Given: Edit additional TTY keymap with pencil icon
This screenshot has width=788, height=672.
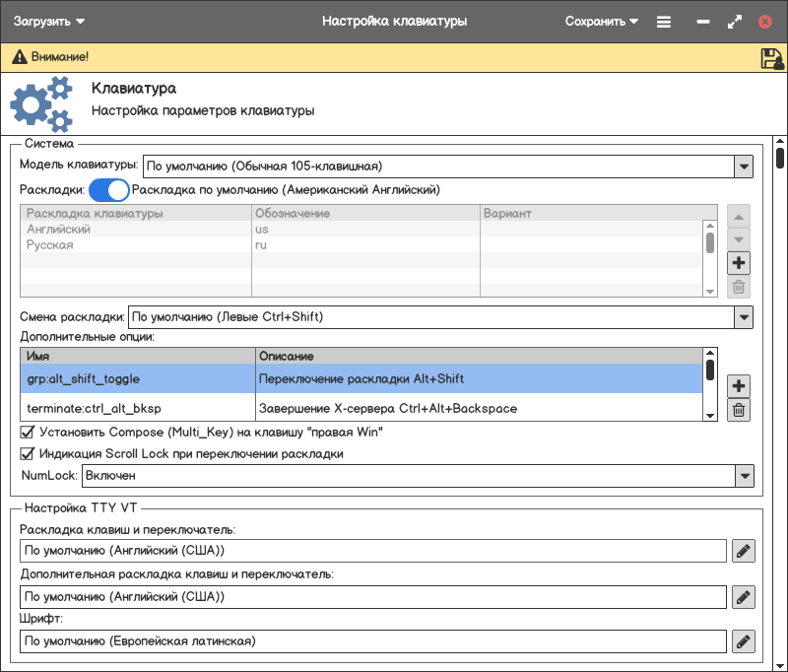Looking at the screenshot, I should click(x=744, y=596).
